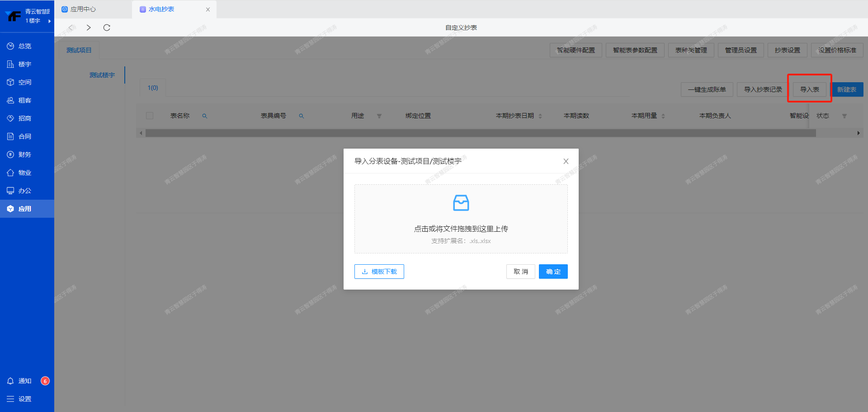The height and width of the screenshot is (412, 868).
Task: Select the 测试项目 tab
Action: [79, 50]
